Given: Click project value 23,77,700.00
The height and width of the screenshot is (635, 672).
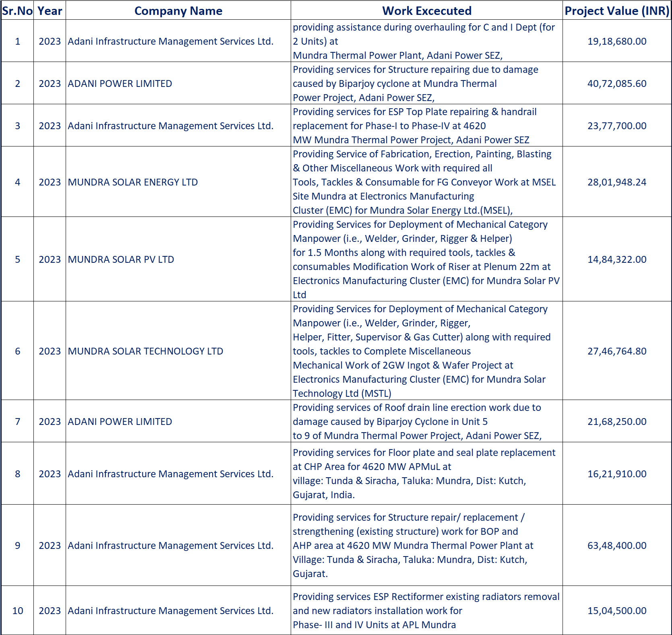Looking at the screenshot, I should 617,126.
